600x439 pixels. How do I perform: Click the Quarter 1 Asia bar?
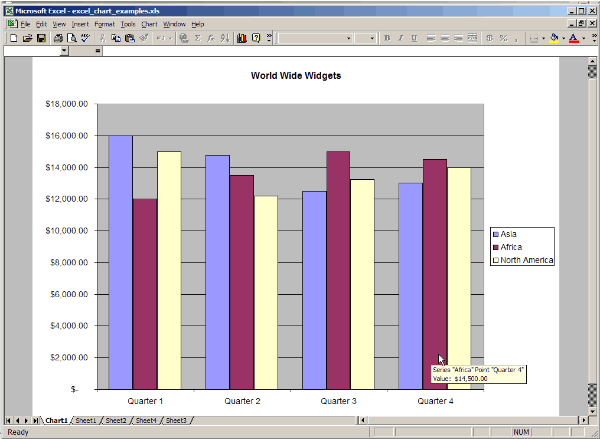tap(120, 260)
